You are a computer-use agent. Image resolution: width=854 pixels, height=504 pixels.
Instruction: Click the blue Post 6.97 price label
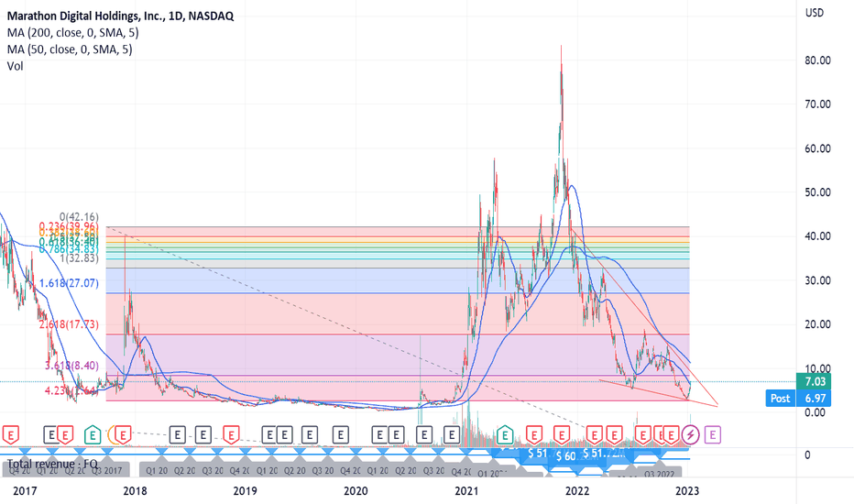799,399
